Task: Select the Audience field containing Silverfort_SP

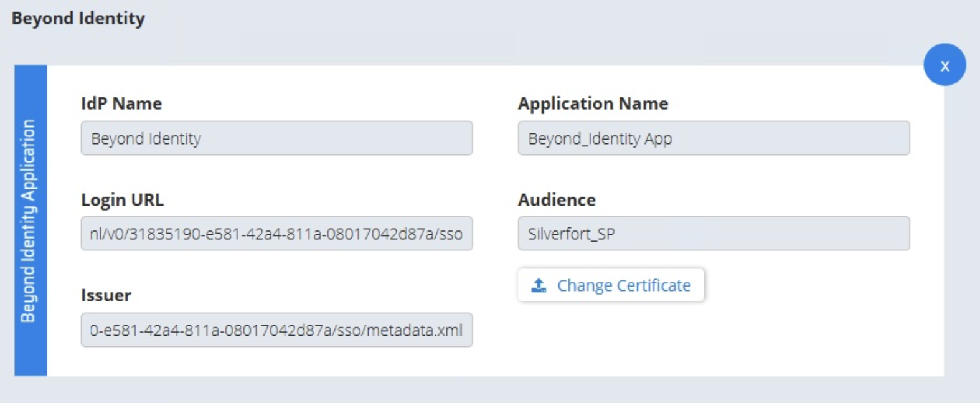Action: [x=714, y=234]
